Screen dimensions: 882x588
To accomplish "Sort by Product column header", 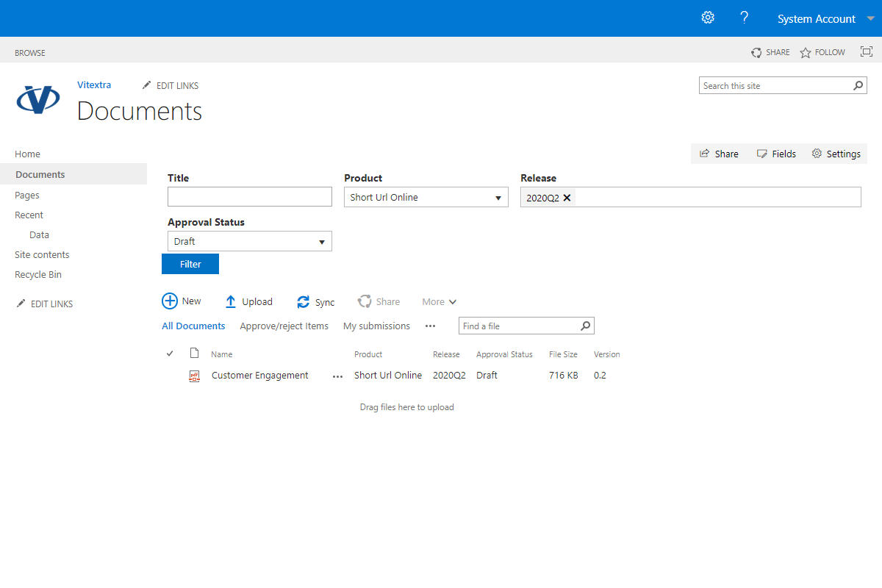I will (x=368, y=354).
